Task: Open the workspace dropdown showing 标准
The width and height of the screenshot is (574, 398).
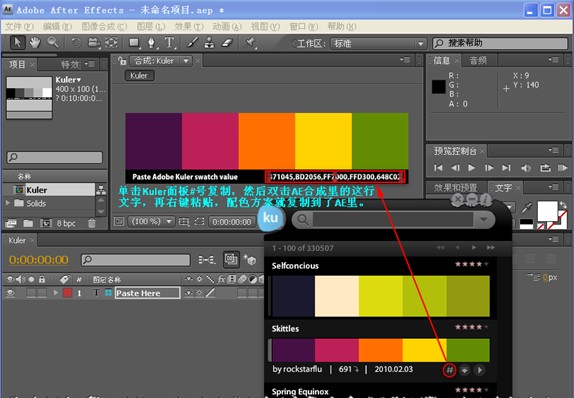Action: (x=379, y=44)
